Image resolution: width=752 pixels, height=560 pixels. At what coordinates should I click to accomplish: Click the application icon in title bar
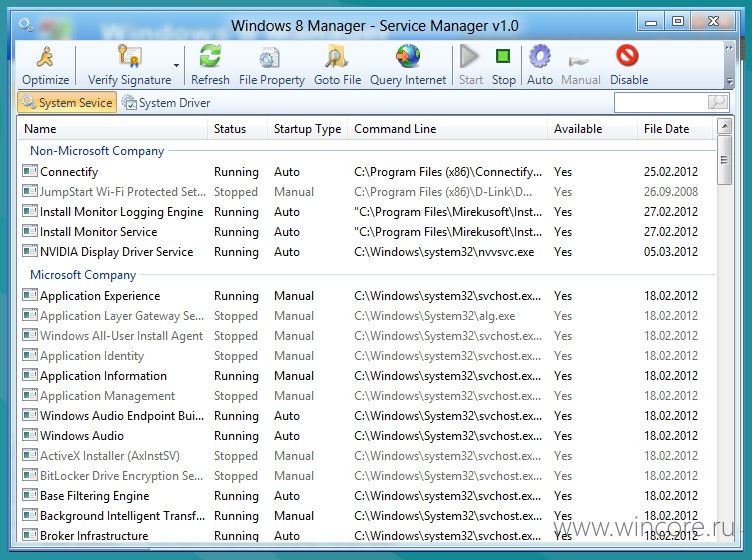tap(25, 24)
